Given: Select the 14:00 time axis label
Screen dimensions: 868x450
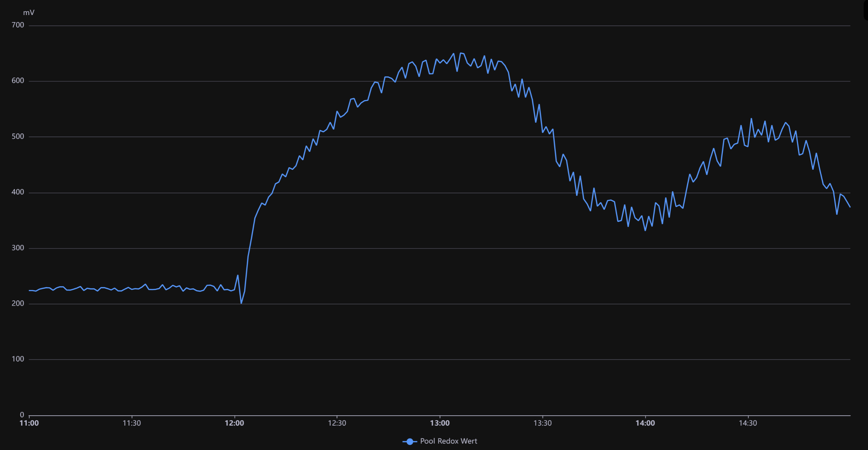Looking at the screenshot, I should point(645,423).
